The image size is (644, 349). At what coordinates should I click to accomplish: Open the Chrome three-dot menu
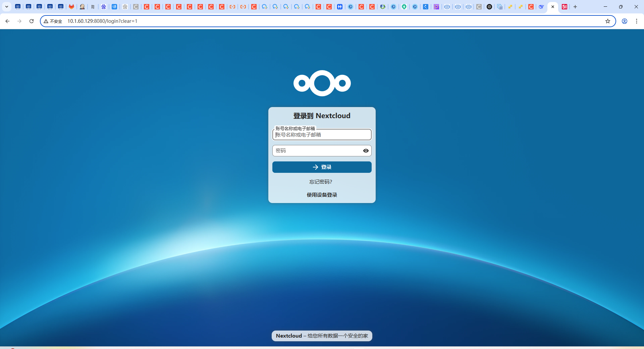point(637,21)
